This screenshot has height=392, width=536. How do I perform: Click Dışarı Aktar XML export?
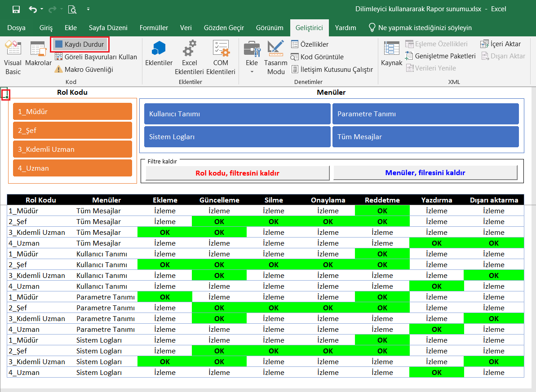click(503, 56)
